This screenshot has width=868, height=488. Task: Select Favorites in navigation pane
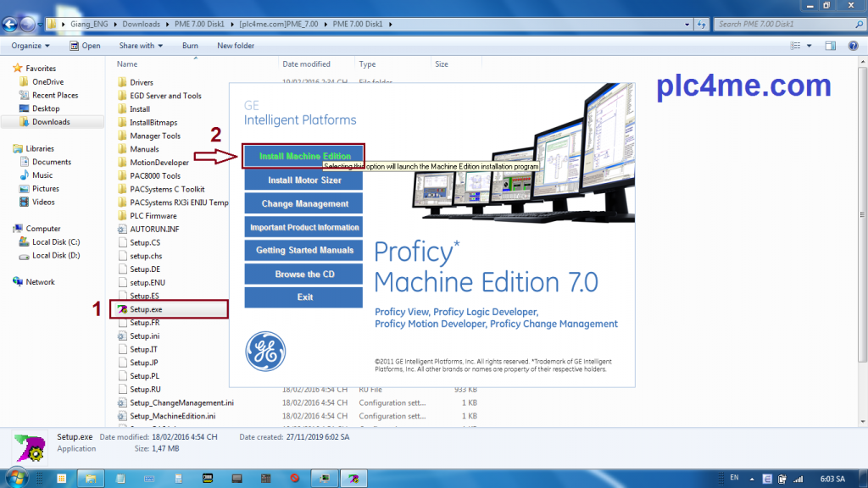coord(41,68)
